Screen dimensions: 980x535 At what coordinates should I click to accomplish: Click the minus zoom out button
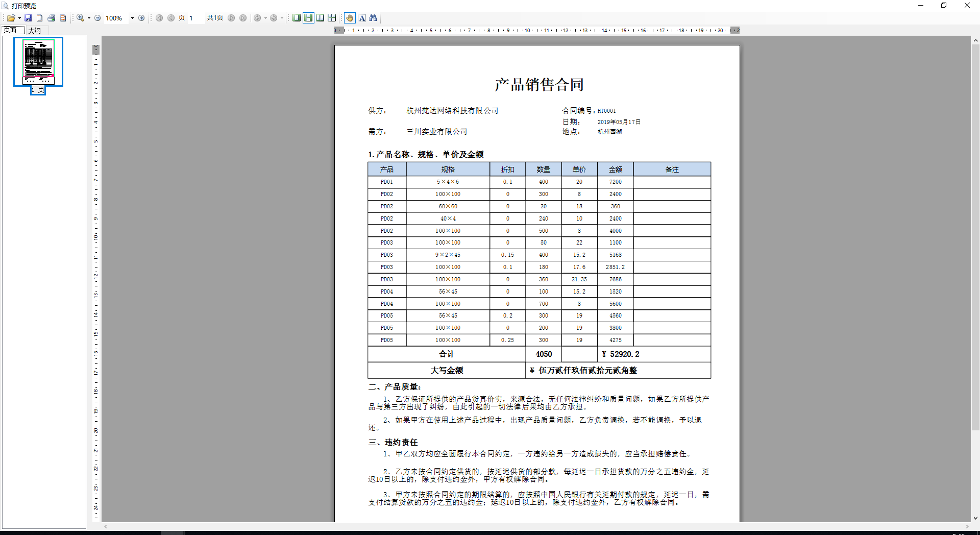(97, 18)
